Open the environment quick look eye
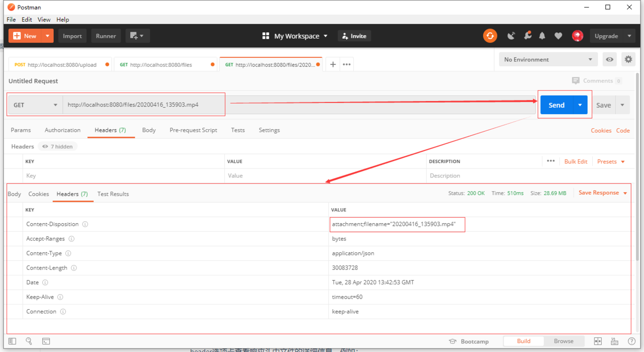The image size is (644, 352). click(x=610, y=59)
